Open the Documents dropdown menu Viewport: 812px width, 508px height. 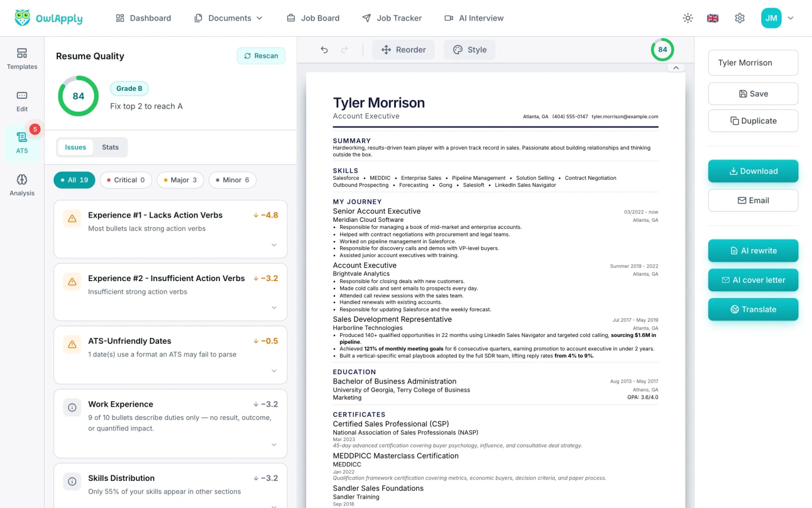point(228,18)
